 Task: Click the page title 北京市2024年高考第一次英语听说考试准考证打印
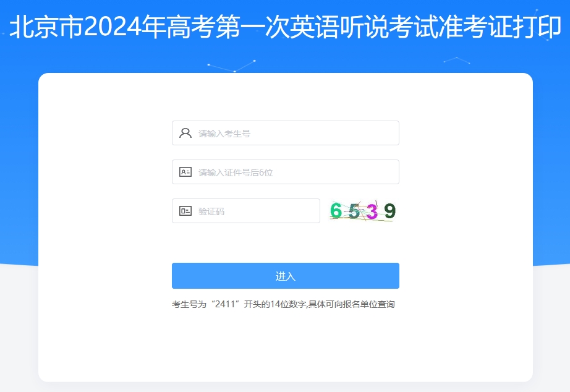pyautogui.click(x=286, y=27)
